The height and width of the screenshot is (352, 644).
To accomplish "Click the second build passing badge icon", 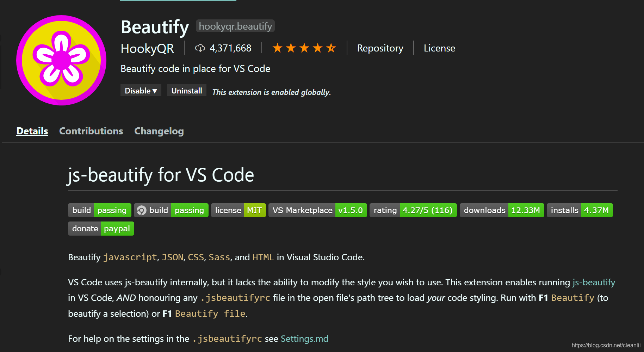I will point(142,211).
